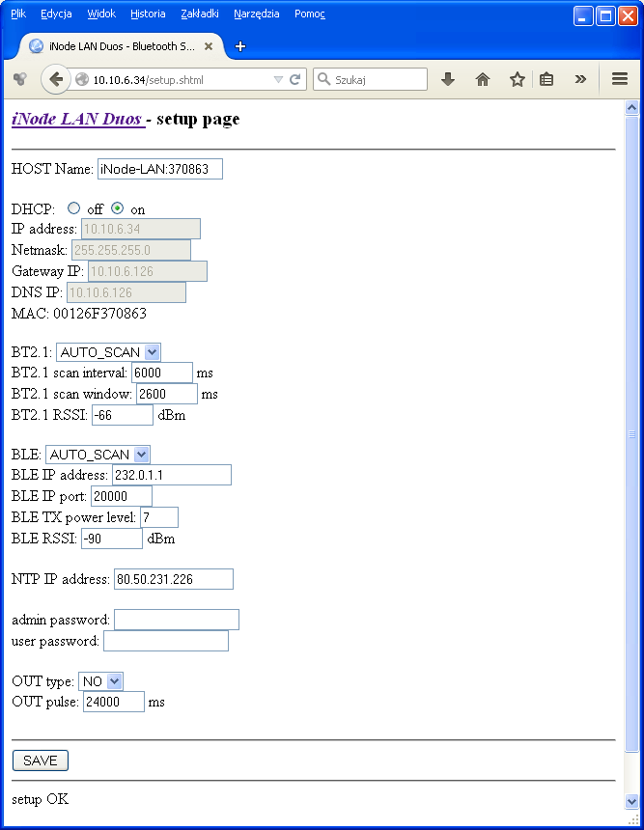Minimize the browser window
Screen dimensions: 644x830
click(x=583, y=16)
